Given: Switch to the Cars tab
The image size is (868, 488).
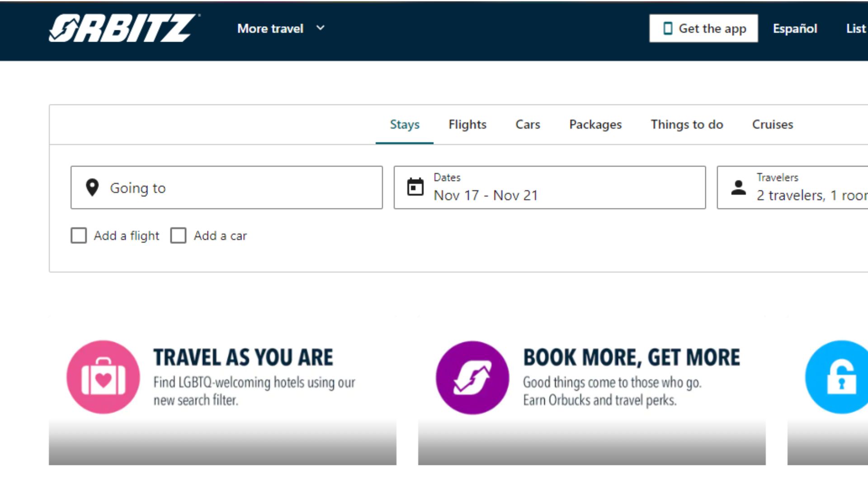Looking at the screenshot, I should coord(528,125).
